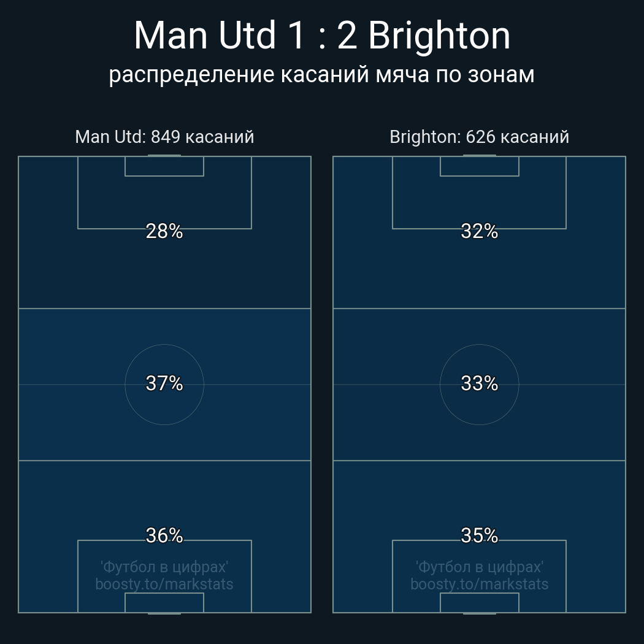Click the Russian subtitle about touch distribution
This screenshot has width=644, height=644.
322,75
